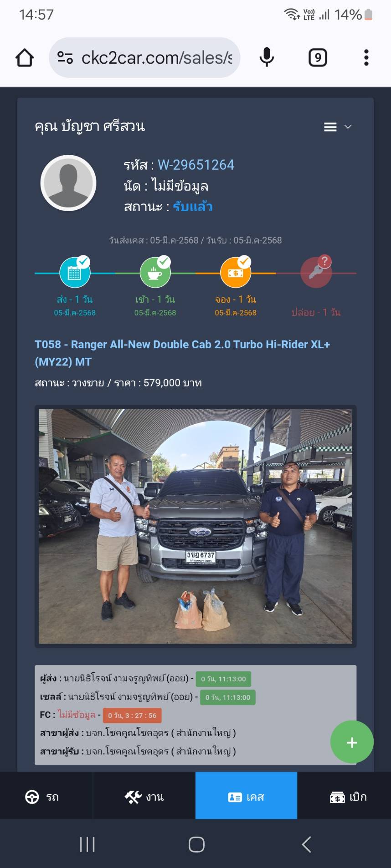391x868 pixels.
Task: Open the browser tab switcher showing 9
Action: [318, 58]
